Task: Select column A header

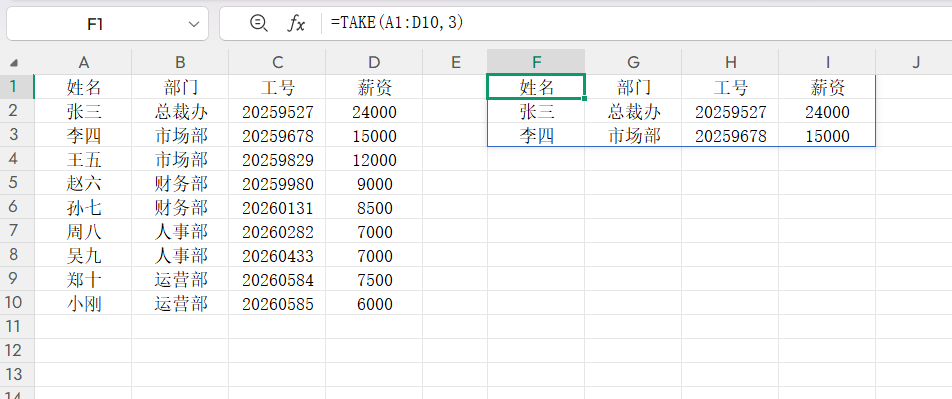Action: (83, 62)
